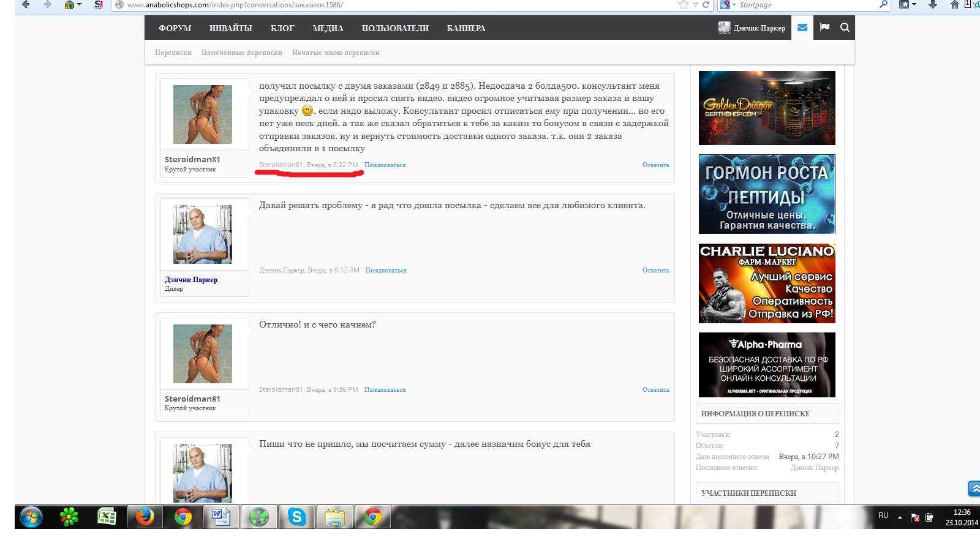This screenshot has width=980, height=551.
Task: Open the Гормон роста пептиды banner
Action: [x=767, y=194]
